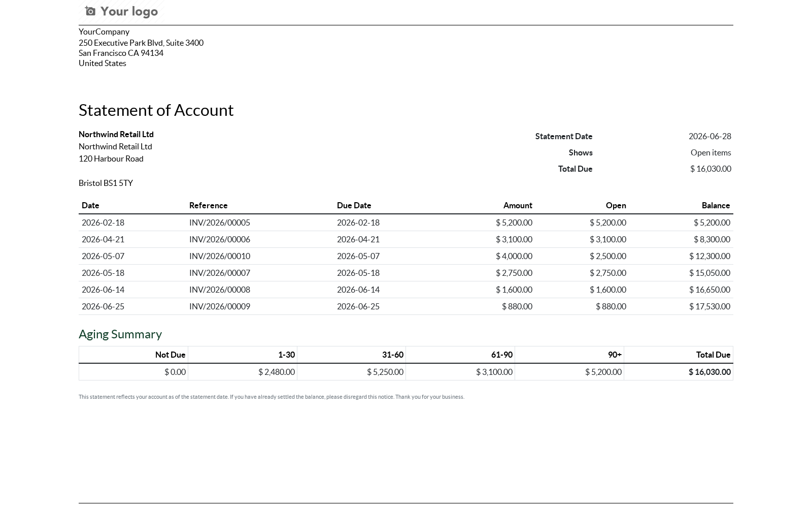812x508 pixels.
Task: Click the 'Balance' column header
Action: (716, 205)
